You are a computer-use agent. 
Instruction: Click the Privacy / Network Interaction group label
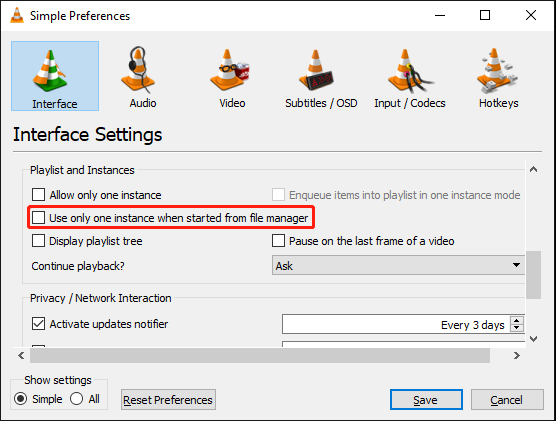(101, 298)
